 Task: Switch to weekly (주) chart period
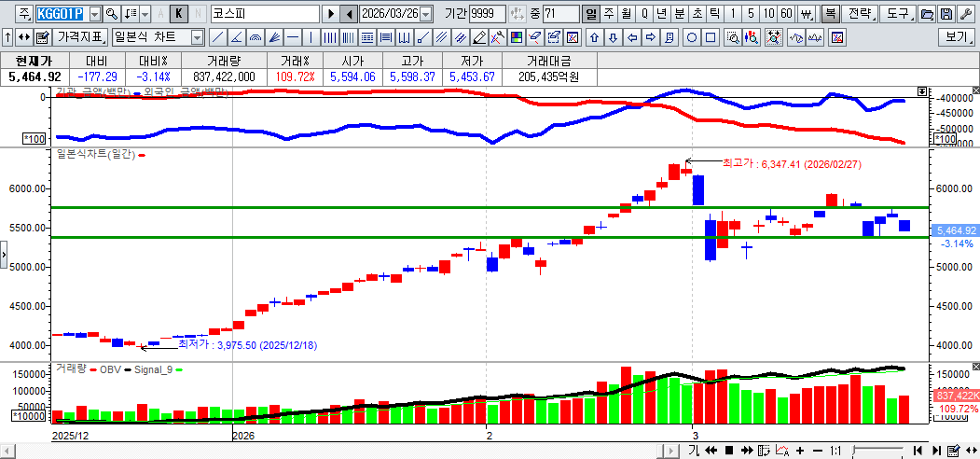609,14
